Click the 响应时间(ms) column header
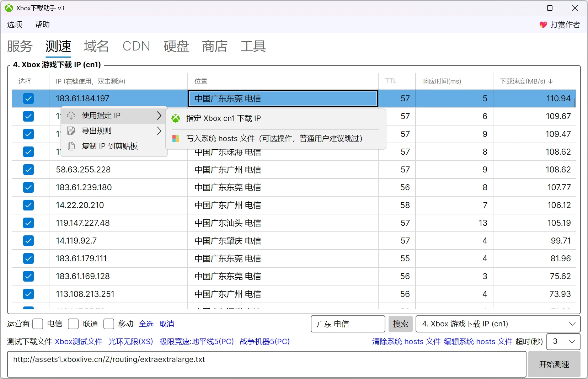588x379 pixels. click(454, 81)
